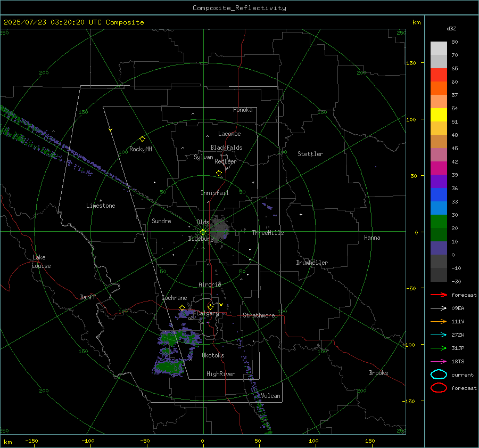
Task: Click the Okotoks city label
Action: point(213,355)
